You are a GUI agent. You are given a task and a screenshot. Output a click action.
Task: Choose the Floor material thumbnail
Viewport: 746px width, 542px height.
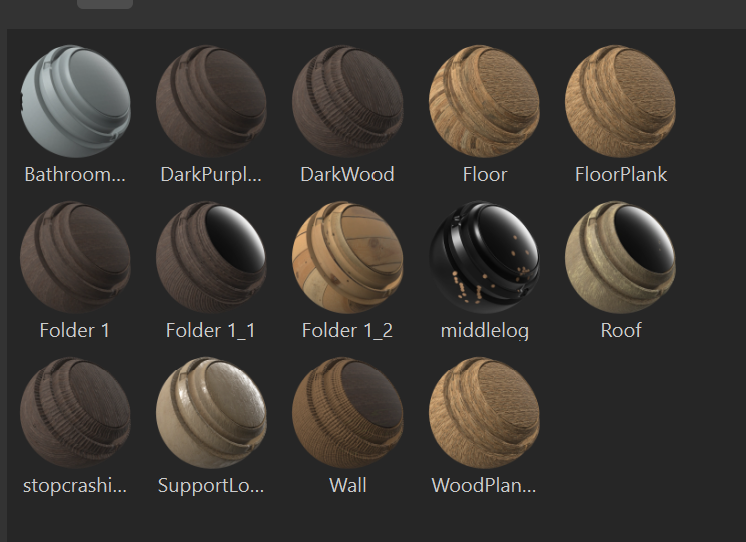point(484,101)
